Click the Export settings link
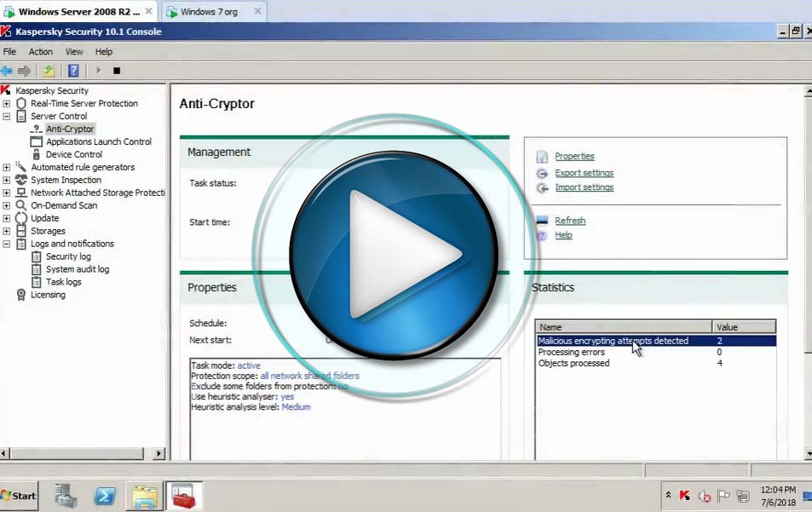The height and width of the screenshot is (512, 812). point(584,173)
